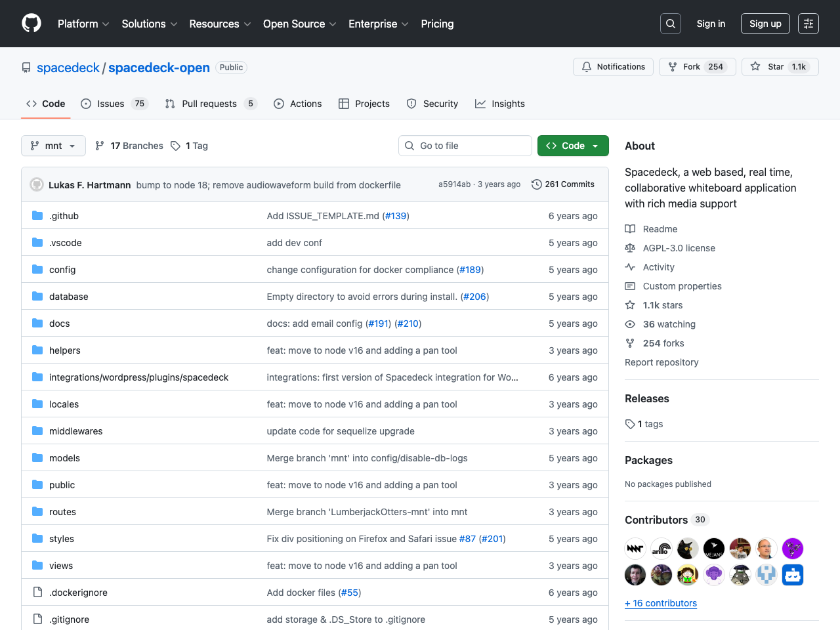Open the GitHub home logo
The height and width of the screenshot is (630, 840).
coord(31,24)
